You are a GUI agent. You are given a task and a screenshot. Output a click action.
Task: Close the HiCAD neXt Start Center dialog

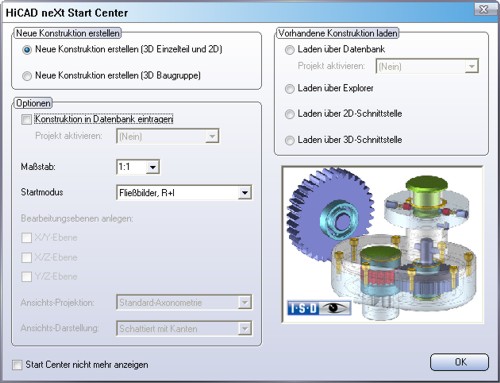484,9
